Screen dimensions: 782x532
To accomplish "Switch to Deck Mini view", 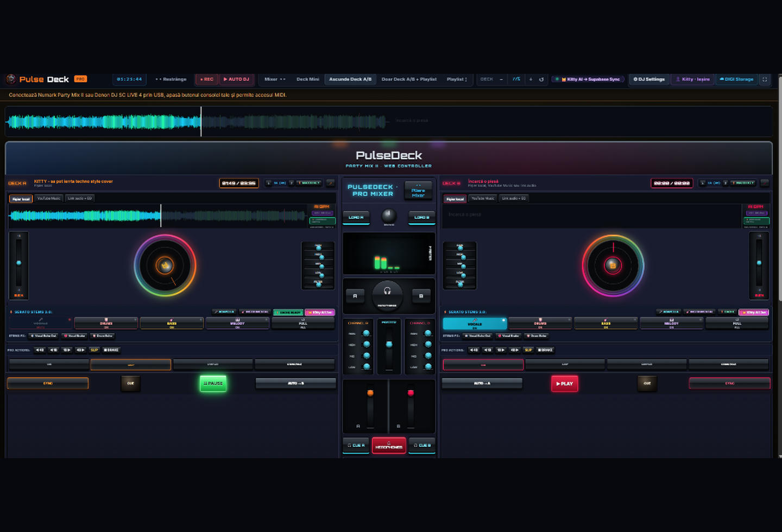I will 307,79.
